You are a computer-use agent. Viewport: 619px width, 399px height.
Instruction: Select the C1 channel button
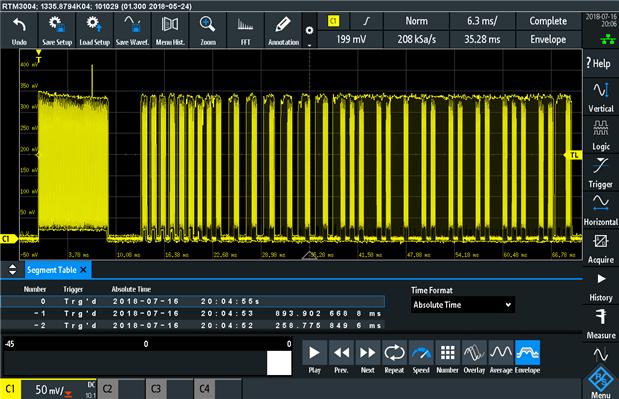tap(10, 389)
